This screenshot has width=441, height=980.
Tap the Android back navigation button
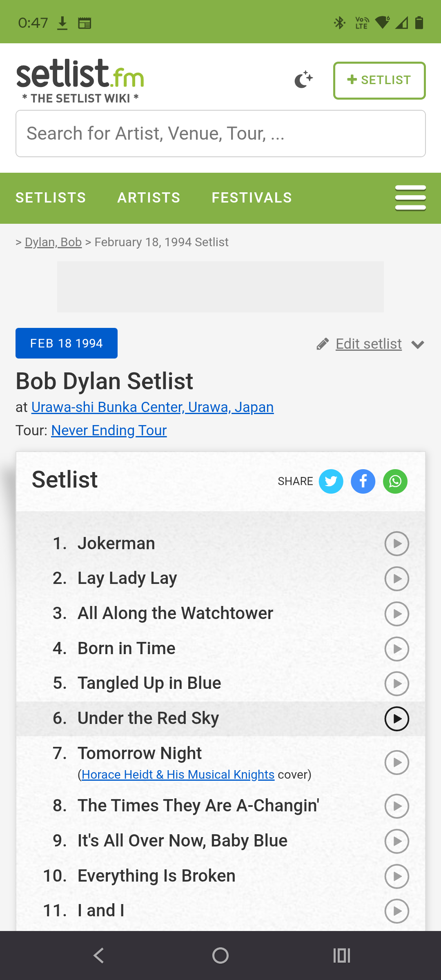point(99,955)
